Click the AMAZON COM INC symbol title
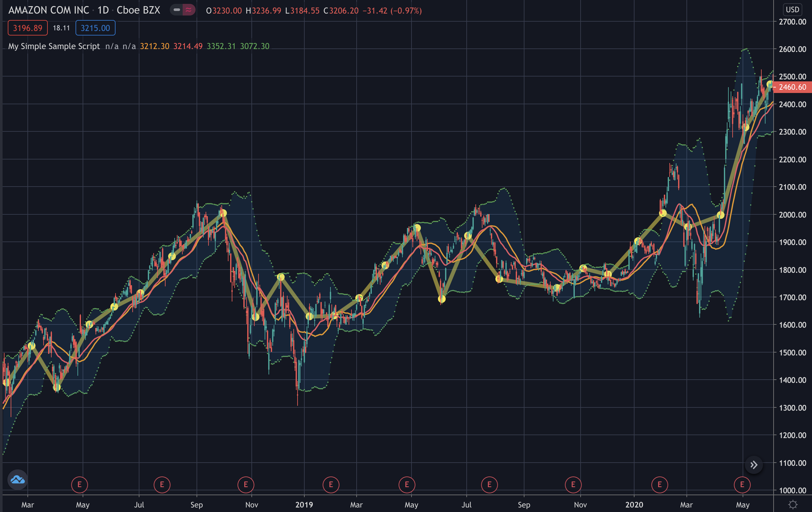Viewport: 812px width, 512px height. coord(48,10)
